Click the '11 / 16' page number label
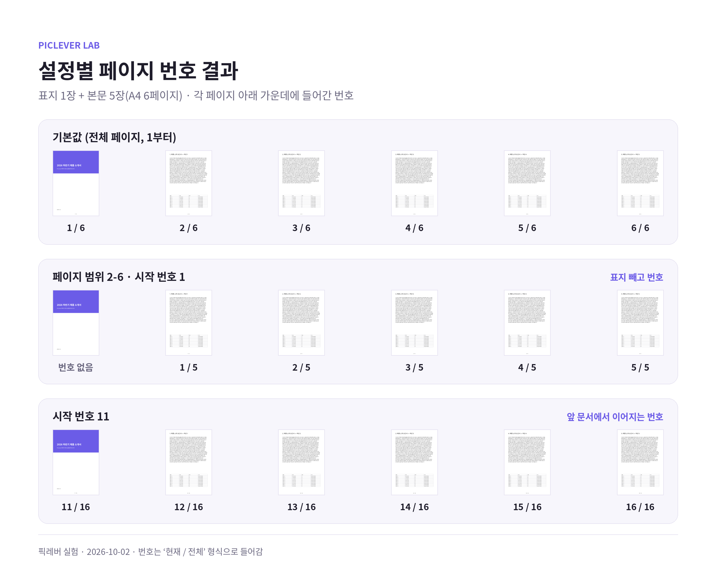This screenshot has height=588, width=716. pos(75,507)
